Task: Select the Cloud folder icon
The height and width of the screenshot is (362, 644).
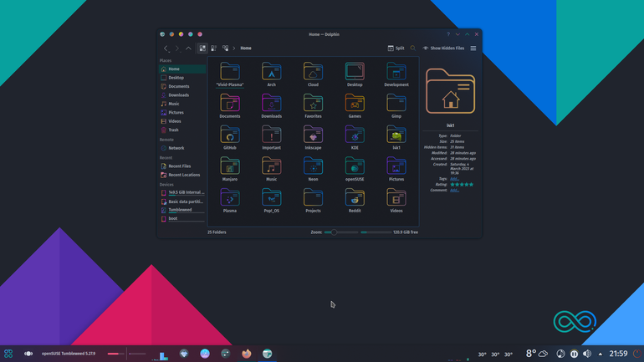Action: coord(313,71)
